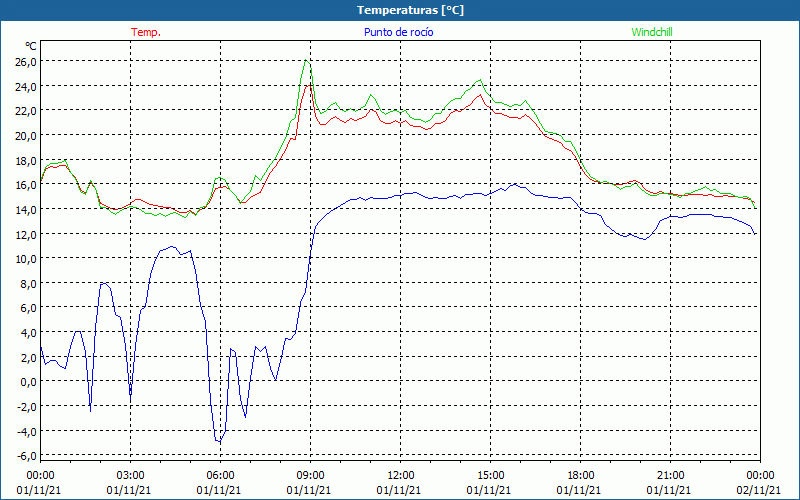800x500 pixels.
Task: Click the 16,0 y-axis value
Action: (26, 185)
